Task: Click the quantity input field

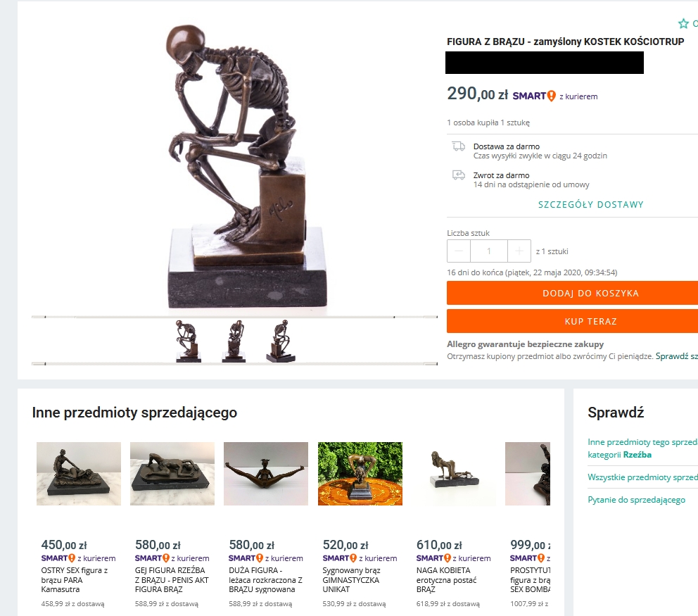Action: tap(489, 251)
